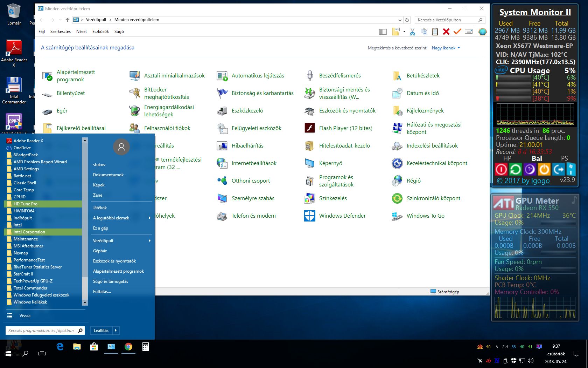Click the red X Delete toolbar icon

click(x=446, y=32)
